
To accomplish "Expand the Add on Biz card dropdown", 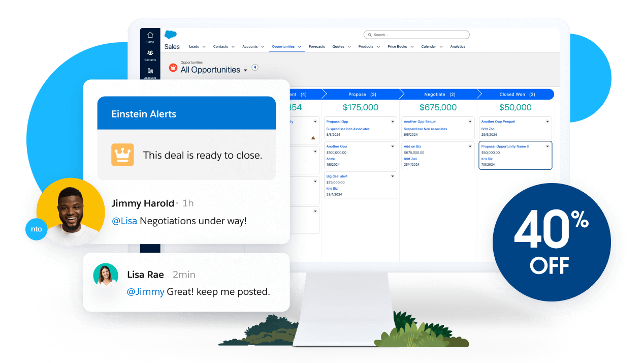I will [470, 146].
